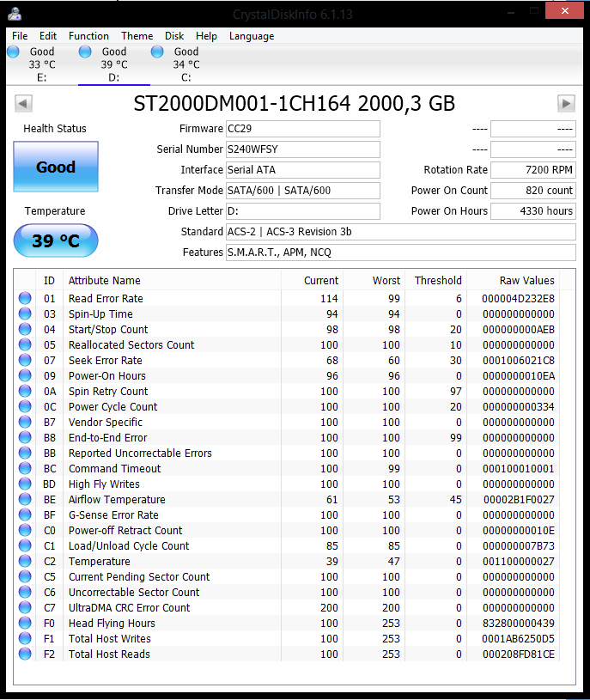Switch to the C: drive tab

tap(186, 64)
